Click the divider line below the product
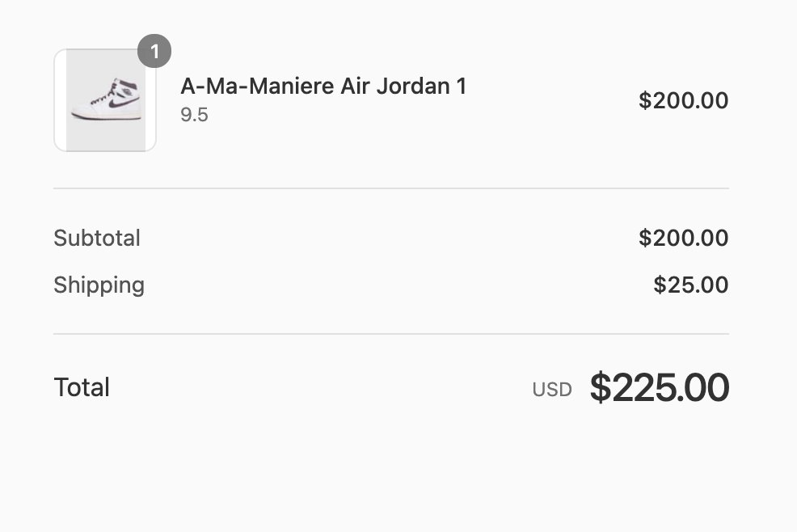Viewport: 797px width, 532px height. click(391, 188)
